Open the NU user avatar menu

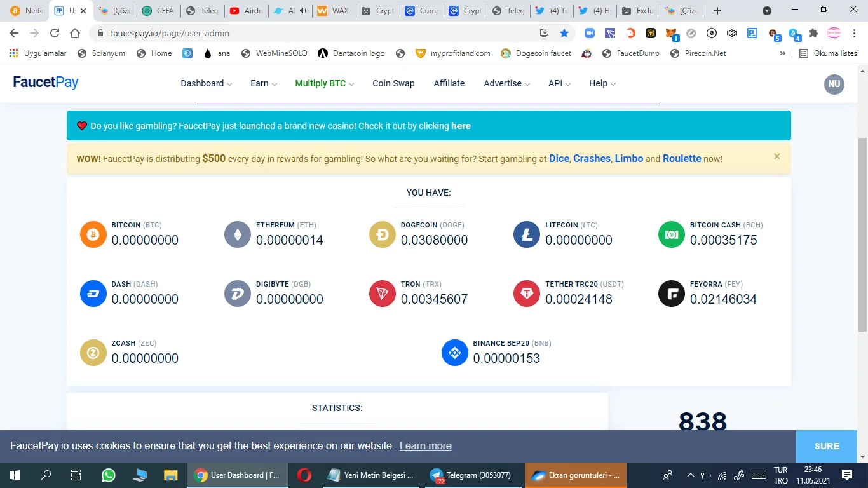(834, 84)
